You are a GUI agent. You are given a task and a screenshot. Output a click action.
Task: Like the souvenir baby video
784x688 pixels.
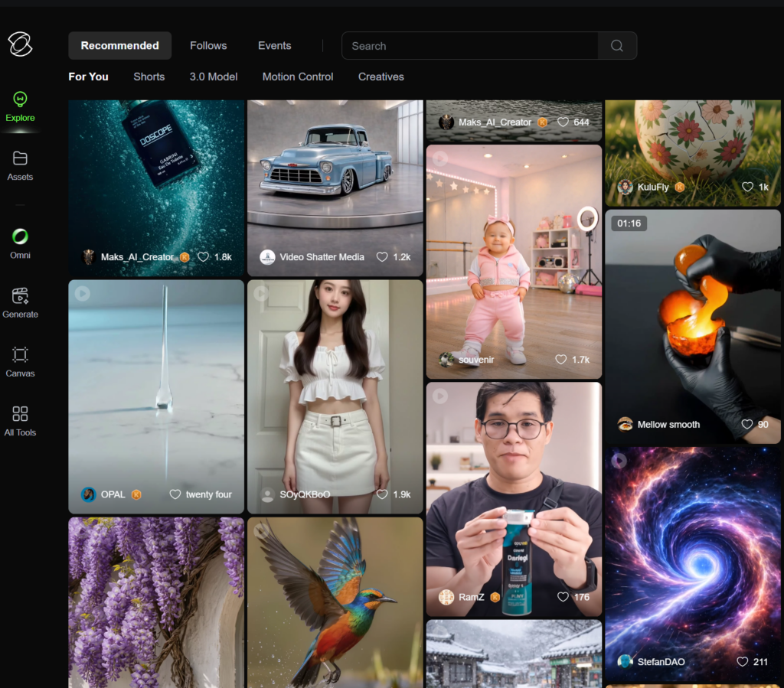[561, 359]
